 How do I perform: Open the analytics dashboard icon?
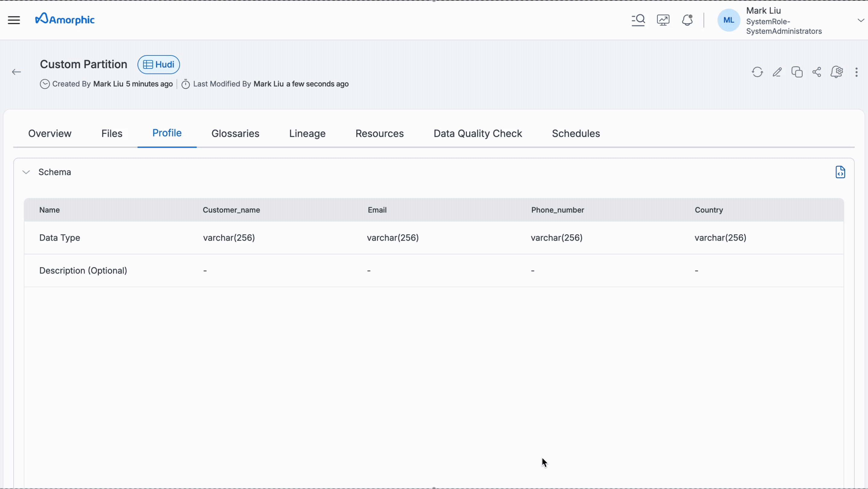pos(663,20)
